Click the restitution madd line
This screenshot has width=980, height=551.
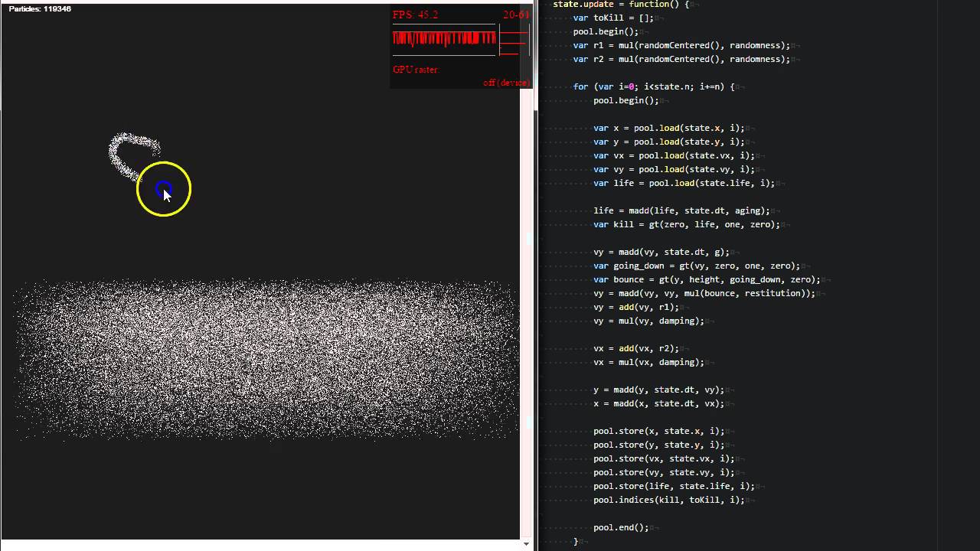coord(704,293)
